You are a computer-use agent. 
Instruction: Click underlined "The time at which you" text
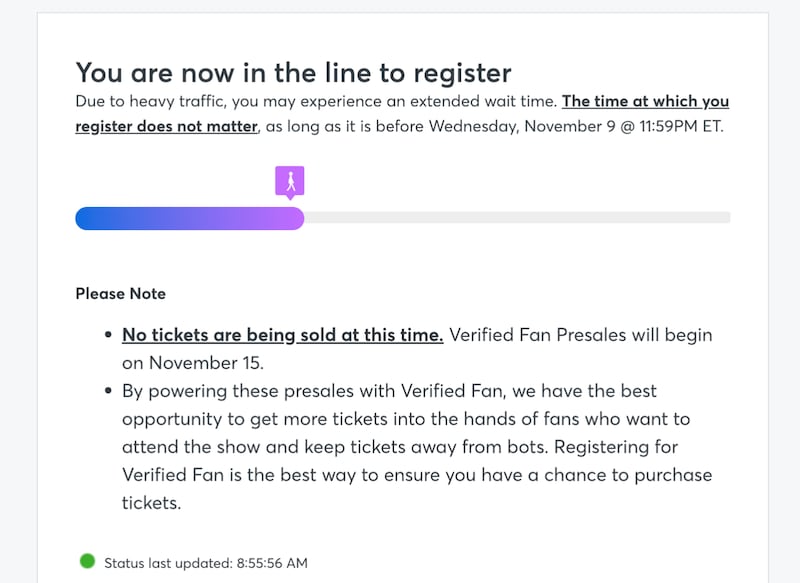pyautogui.click(x=645, y=101)
